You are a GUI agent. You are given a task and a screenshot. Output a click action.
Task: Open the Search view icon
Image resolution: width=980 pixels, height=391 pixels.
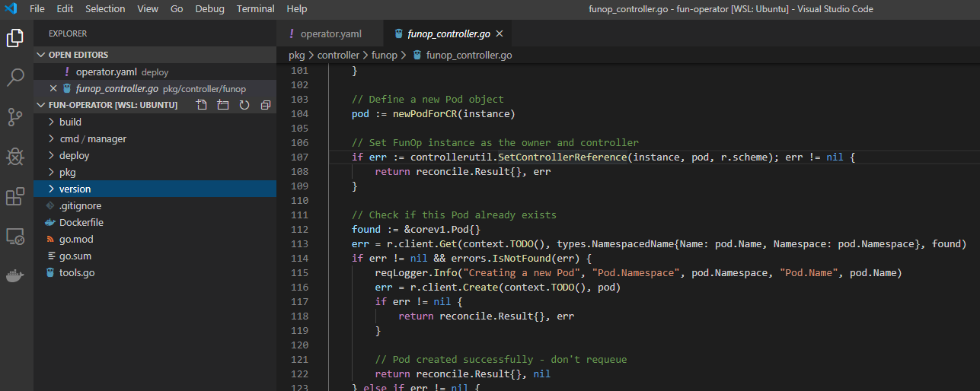coord(15,77)
